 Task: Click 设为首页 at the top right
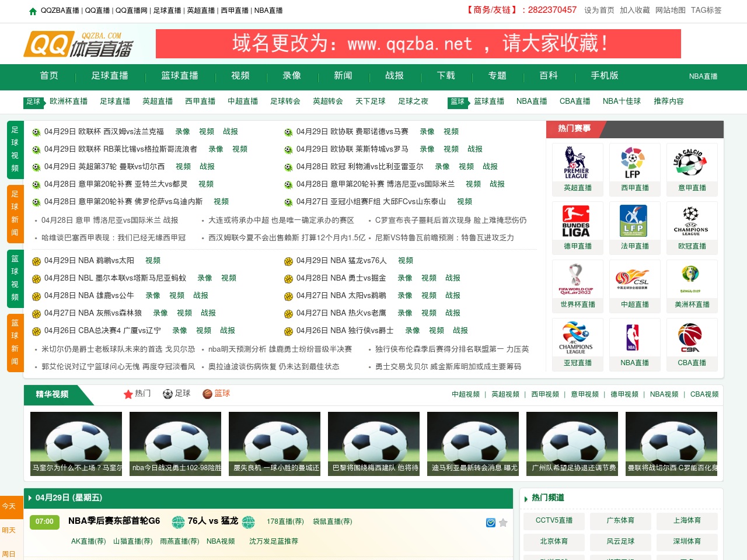tap(599, 10)
